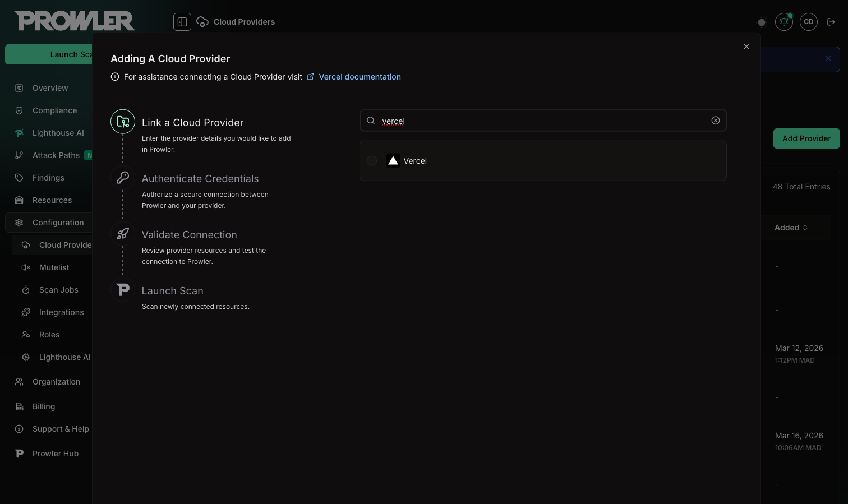Click the Roles user icon
The image size is (848, 504).
click(26, 335)
